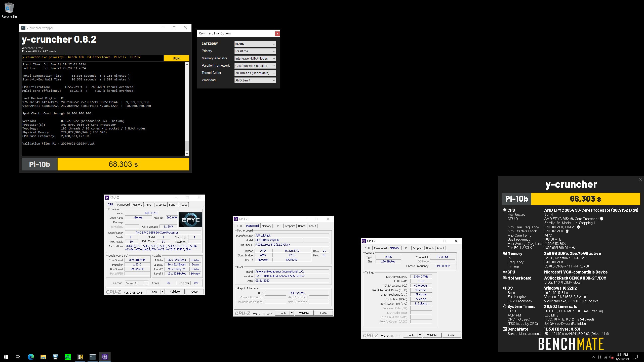The height and width of the screenshot is (362, 644).
Task: Open the CATEGORY Pi-10b dropdown
Action: [x=255, y=44]
